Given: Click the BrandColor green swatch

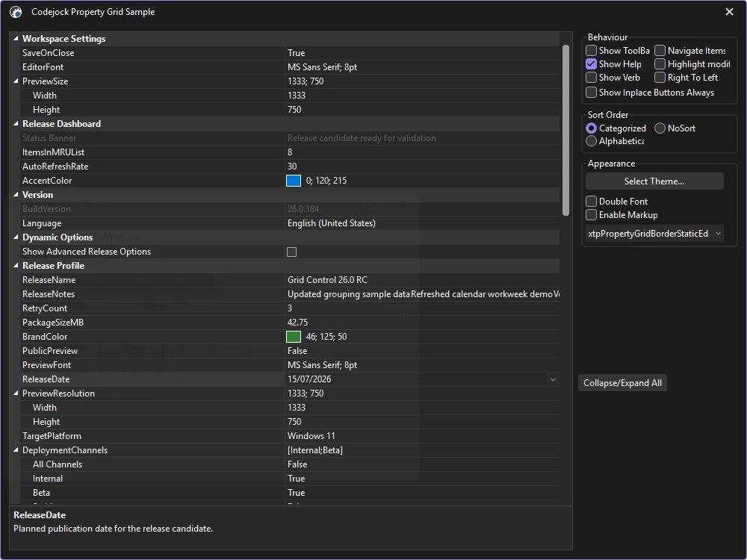Looking at the screenshot, I should tap(294, 337).
